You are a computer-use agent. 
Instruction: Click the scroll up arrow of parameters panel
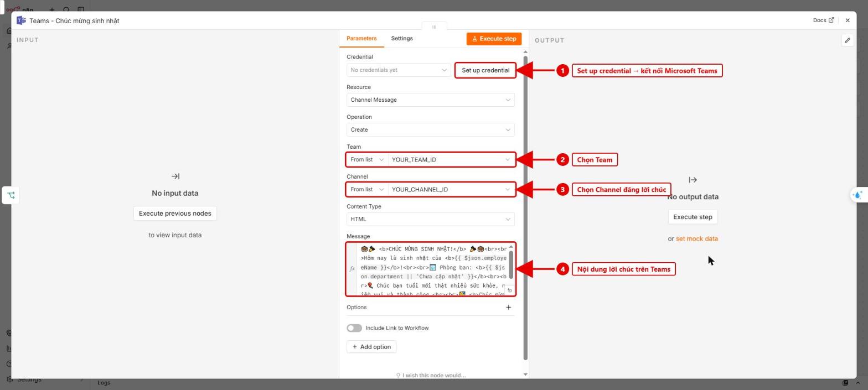[x=525, y=52]
